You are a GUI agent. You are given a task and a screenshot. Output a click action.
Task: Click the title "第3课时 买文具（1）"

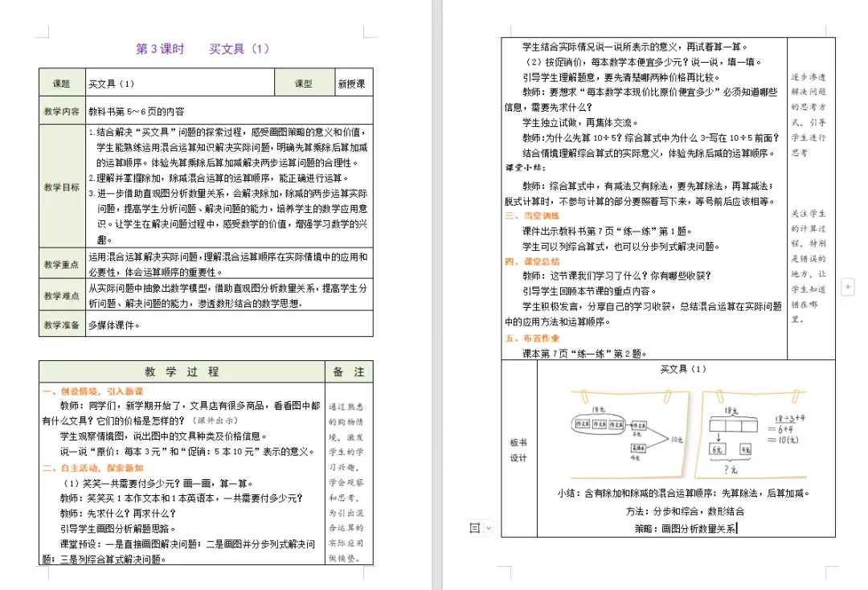tap(203, 49)
